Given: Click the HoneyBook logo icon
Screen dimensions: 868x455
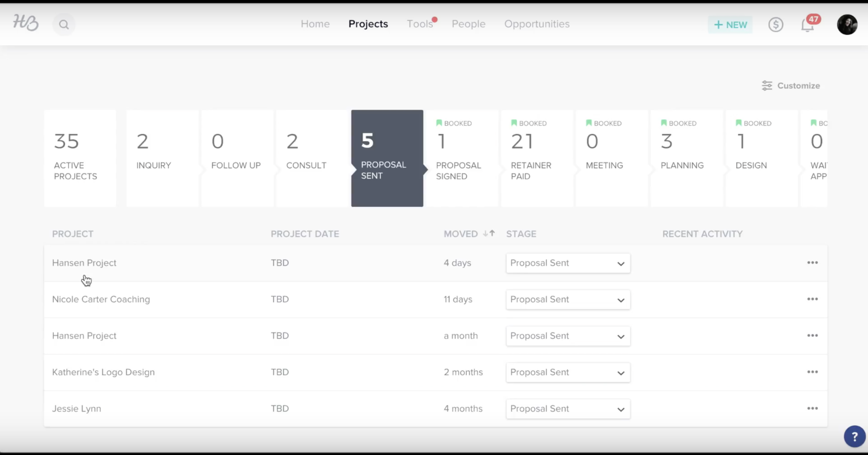Looking at the screenshot, I should (x=26, y=23).
